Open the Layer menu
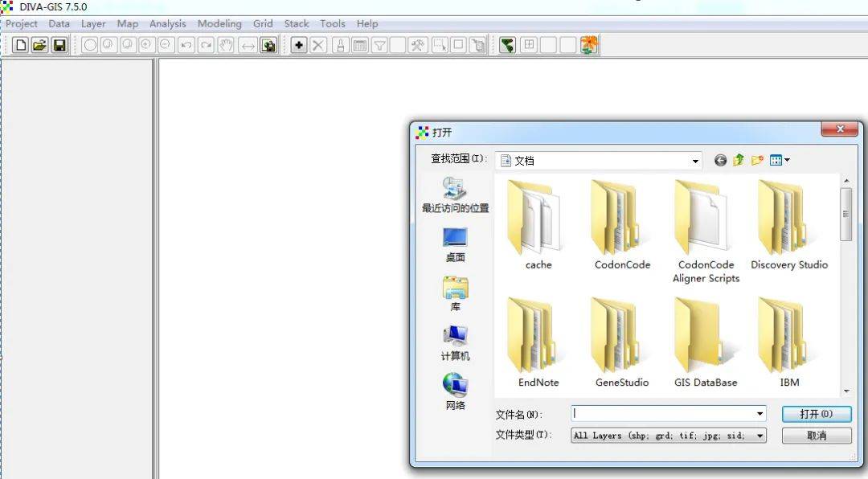The width and height of the screenshot is (868, 479). pyautogui.click(x=93, y=24)
